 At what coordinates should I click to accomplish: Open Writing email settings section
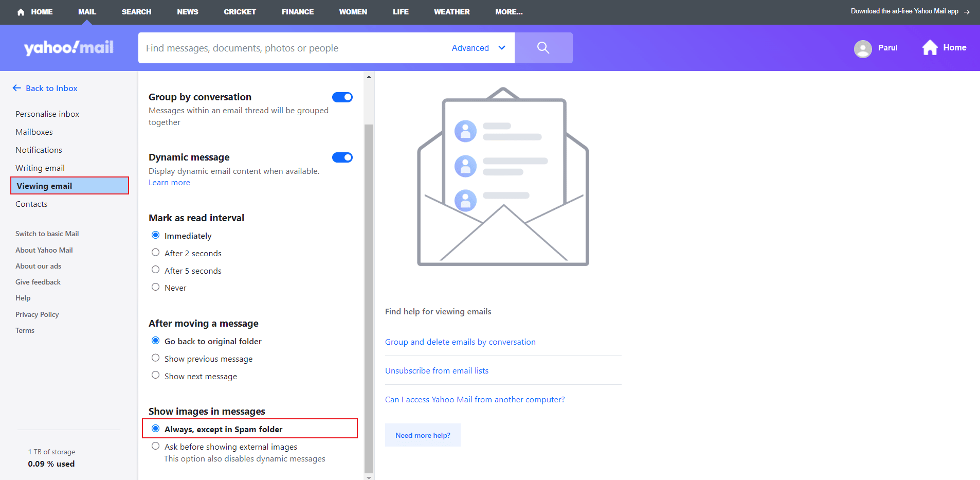click(x=40, y=168)
